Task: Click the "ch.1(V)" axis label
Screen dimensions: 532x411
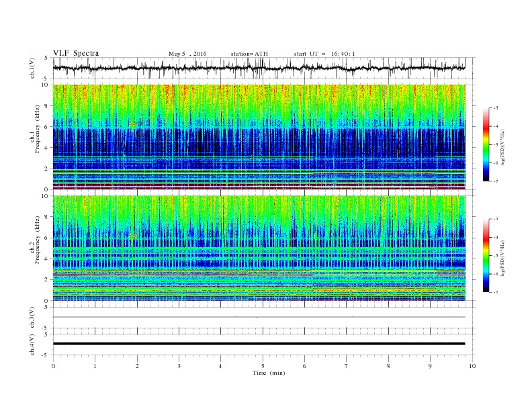Action: (32, 68)
